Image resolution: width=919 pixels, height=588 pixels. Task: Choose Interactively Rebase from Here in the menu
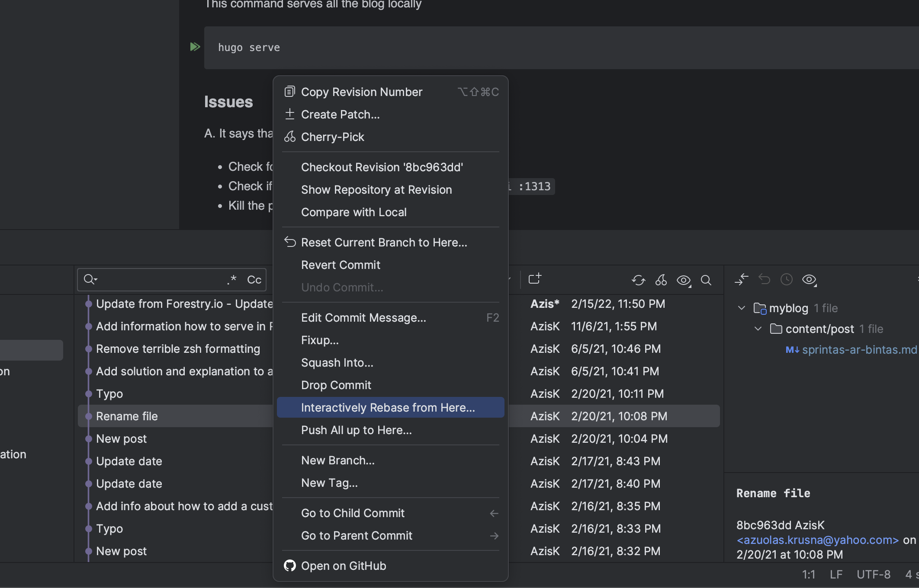(x=388, y=407)
